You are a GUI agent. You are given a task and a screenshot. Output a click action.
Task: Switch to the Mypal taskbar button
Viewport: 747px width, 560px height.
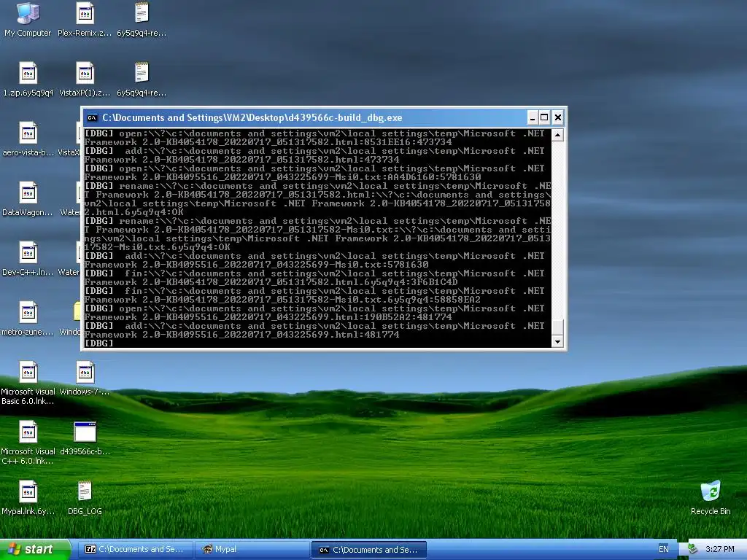[x=252, y=550]
